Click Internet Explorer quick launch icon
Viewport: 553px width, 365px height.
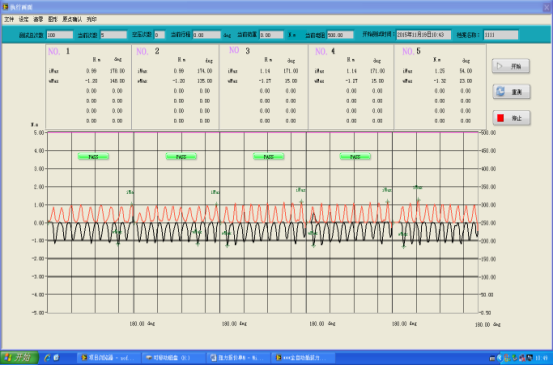(47, 358)
